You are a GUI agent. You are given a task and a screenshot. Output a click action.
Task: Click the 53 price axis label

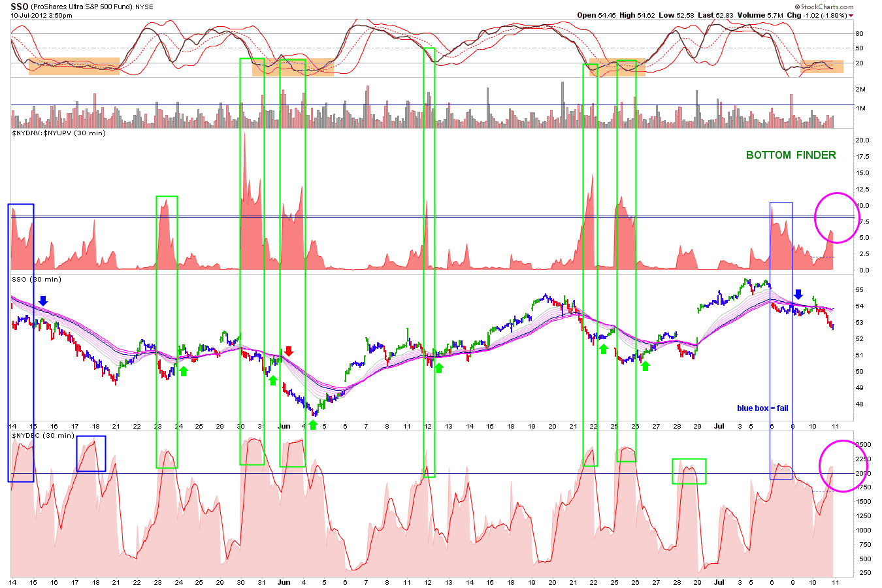point(859,323)
